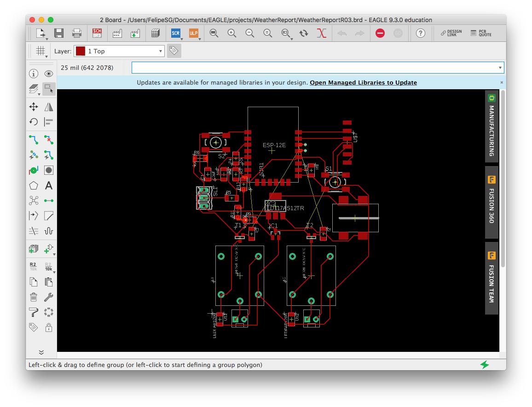
Task: Select the Ripup tool with red X
Action: pos(49,140)
